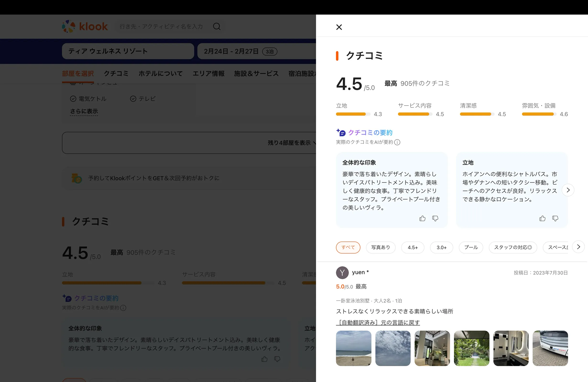The width and height of the screenshot is (588, 382).
Task: Open hotel lobby entrance photo thumbnail
Action: [x=432, y=348]
